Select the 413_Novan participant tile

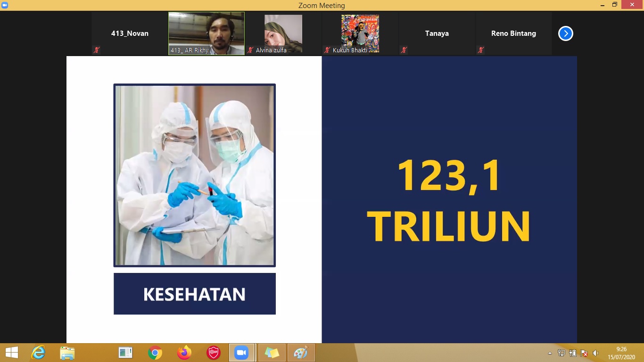pos(130,33)
